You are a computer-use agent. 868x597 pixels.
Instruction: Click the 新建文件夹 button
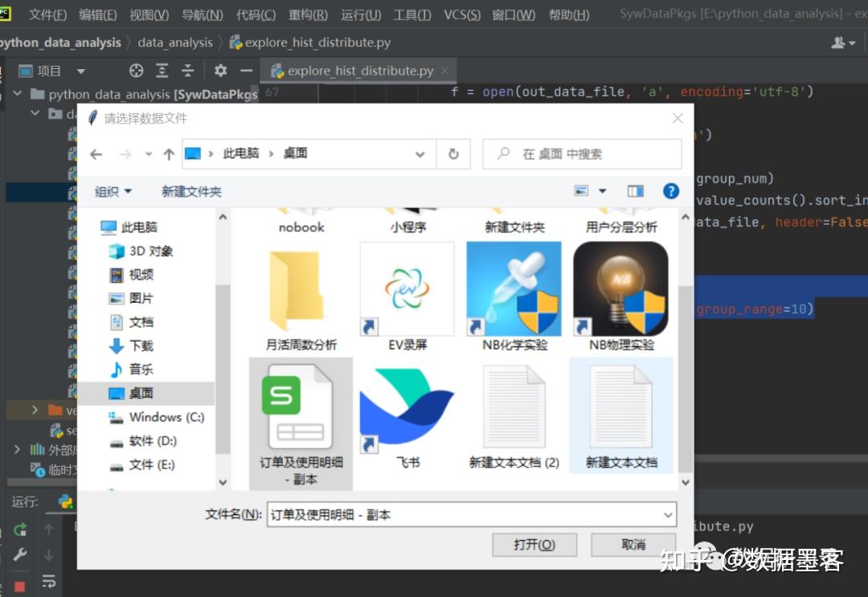[191, 191]
